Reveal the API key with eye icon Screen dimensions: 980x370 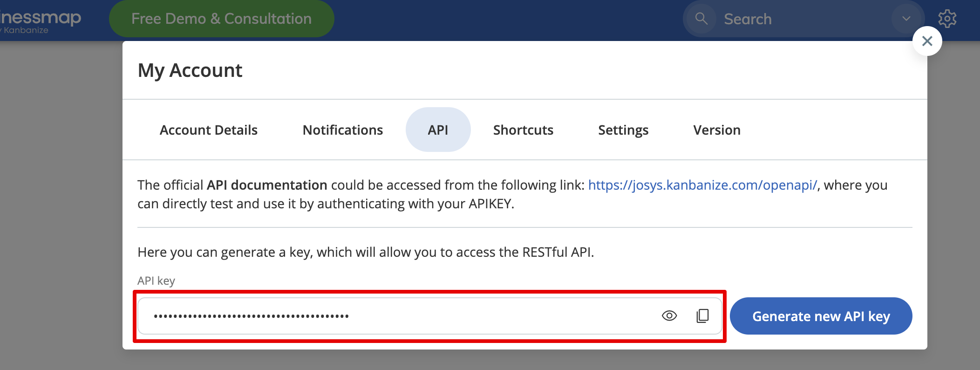669,316
